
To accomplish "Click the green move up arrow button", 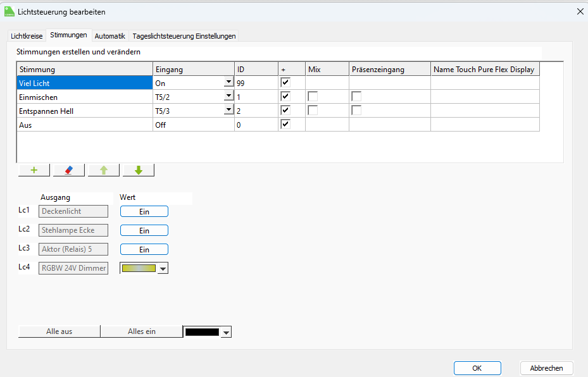I will (x=104, y=170).
